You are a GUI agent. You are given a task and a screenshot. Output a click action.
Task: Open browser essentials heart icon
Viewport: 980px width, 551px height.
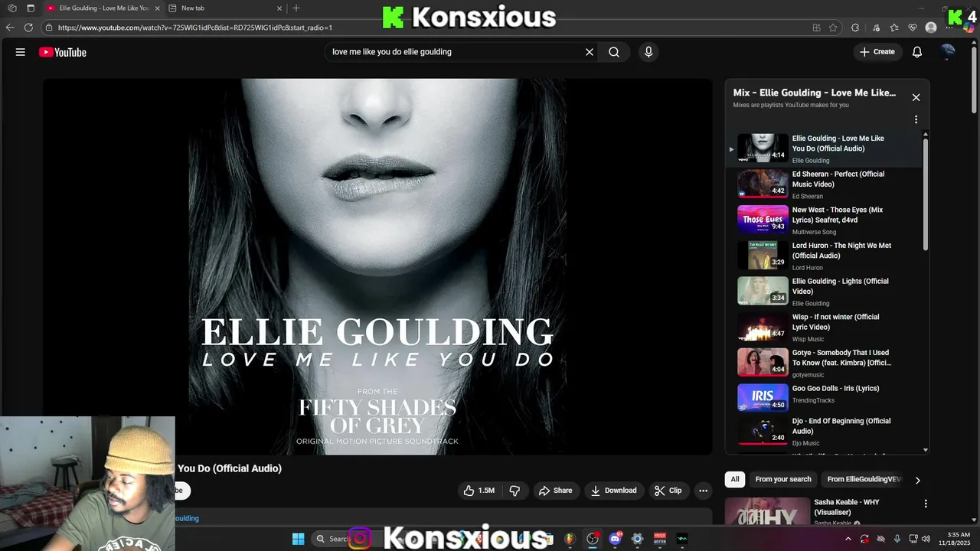tap(913, 28)
